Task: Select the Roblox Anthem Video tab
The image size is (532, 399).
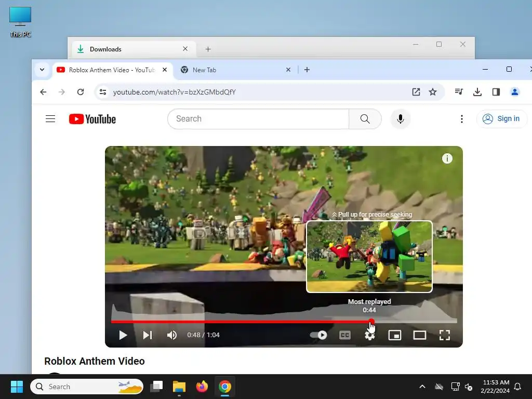Action: 109,70
